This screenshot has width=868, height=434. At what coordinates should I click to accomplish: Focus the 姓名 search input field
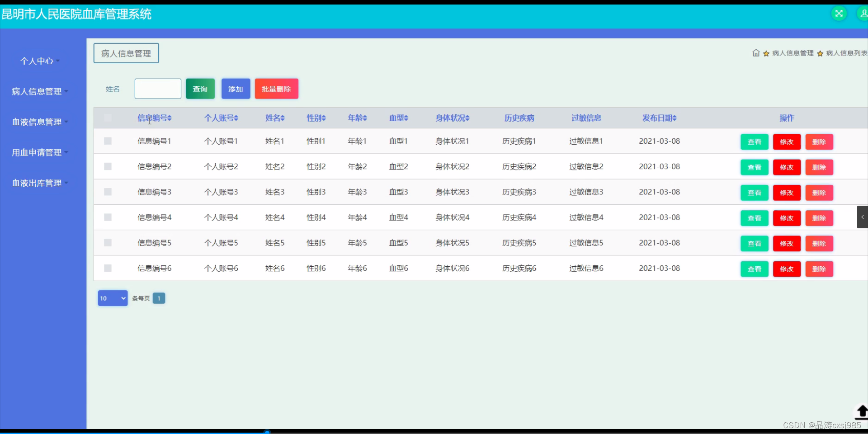(x=158, y=89)
